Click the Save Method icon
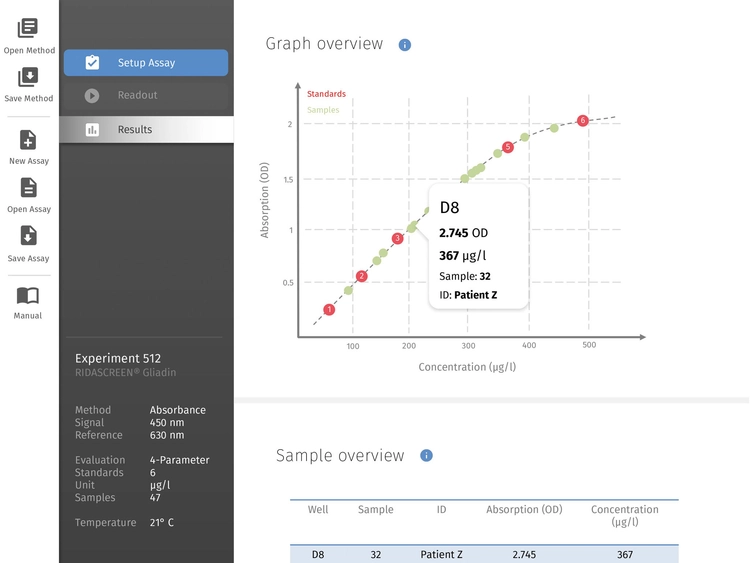 pos(28,77)
